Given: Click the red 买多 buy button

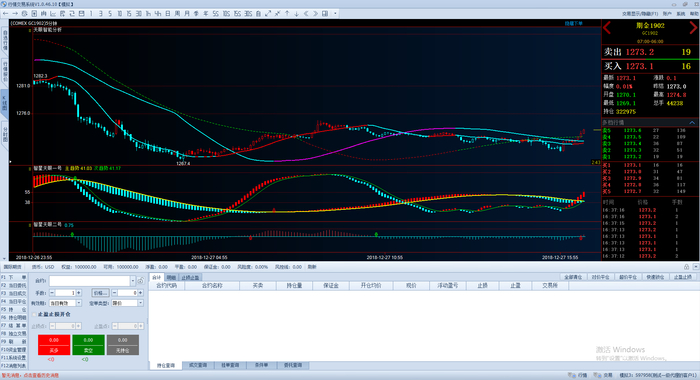Looking at the screenshot, I should coord(54,345).
